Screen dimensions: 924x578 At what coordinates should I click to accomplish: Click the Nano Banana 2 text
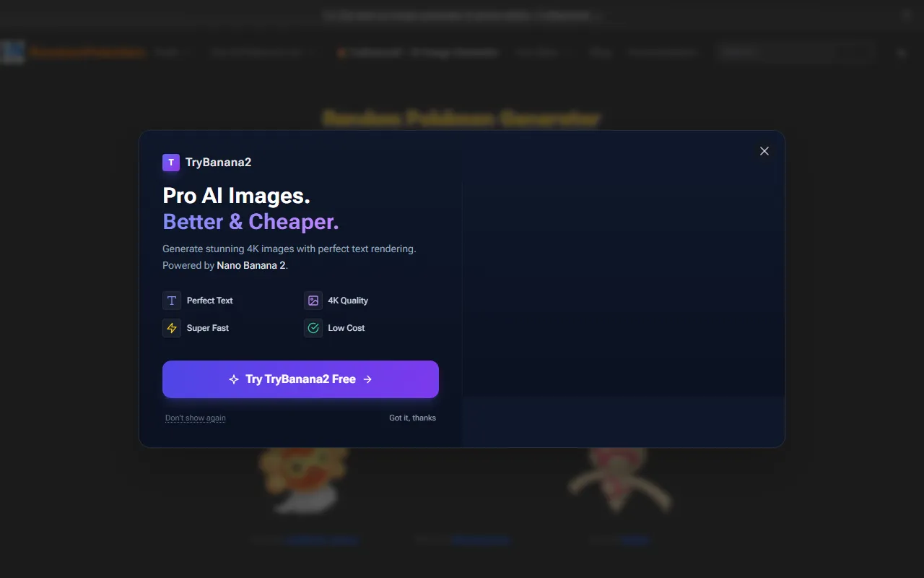click(251, 265)
